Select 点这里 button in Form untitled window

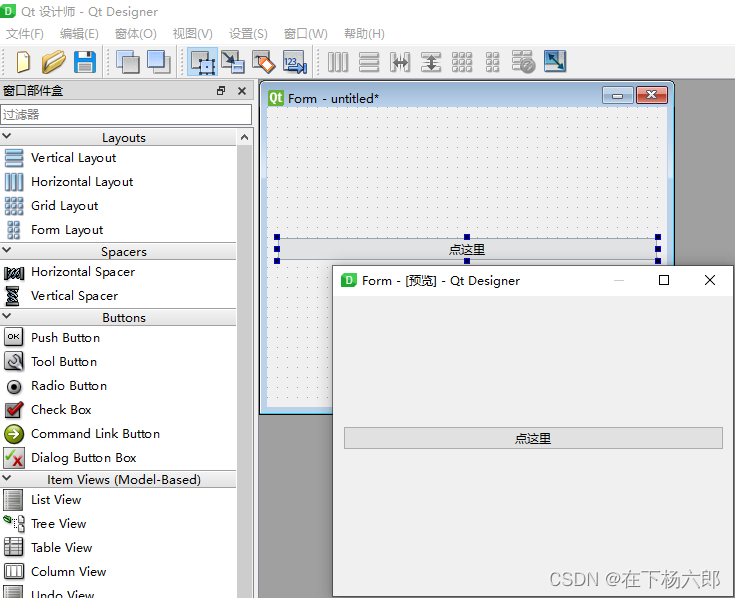(467, 249)
